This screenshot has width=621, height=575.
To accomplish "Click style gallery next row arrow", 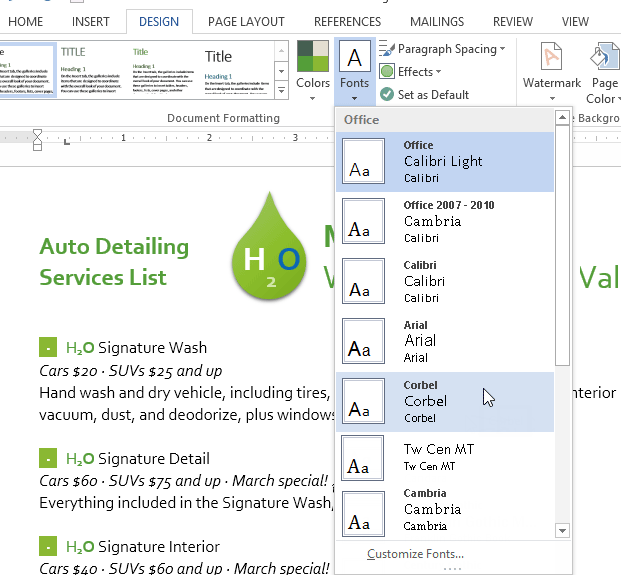I will (x=281, y=71).
